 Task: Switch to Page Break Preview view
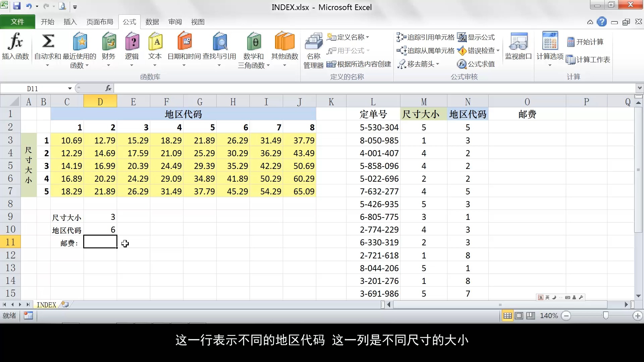[x=530, y=315]
